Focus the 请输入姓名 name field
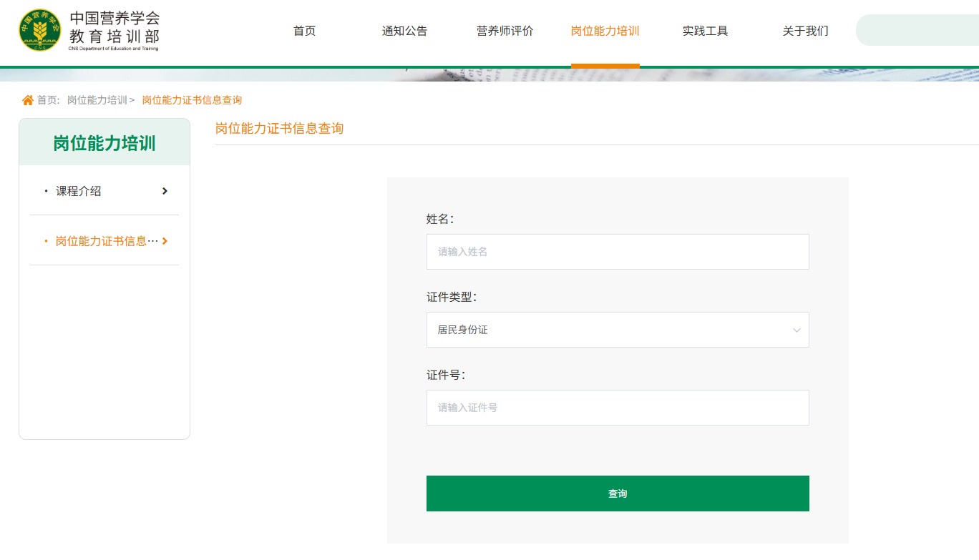This screenshot has height=560, width=979. (x=617, y=252)
